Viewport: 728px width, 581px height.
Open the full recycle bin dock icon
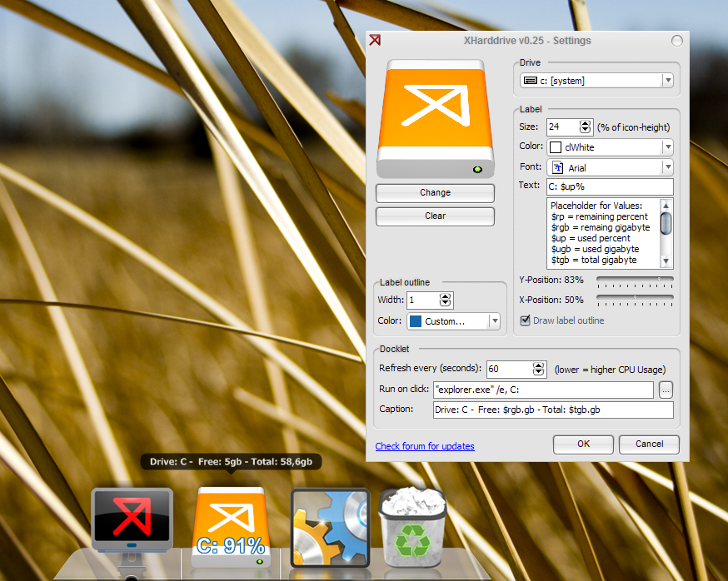412,527
